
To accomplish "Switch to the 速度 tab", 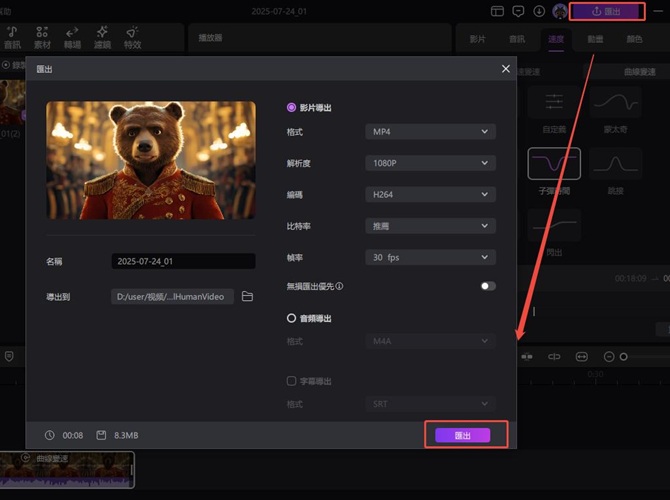I will [x=556, y=39].
